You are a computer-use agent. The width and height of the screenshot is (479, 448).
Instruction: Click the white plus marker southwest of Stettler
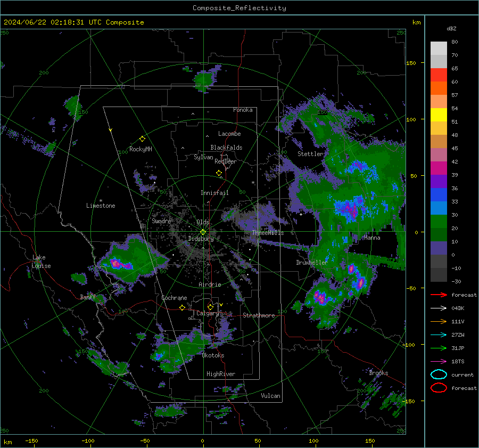(301, 214)
